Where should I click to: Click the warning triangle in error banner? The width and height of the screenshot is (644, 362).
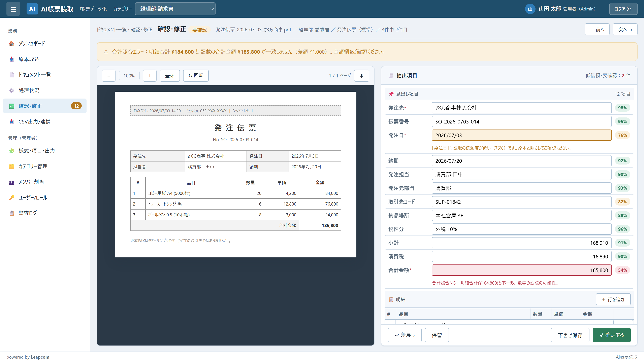point(106,52)
